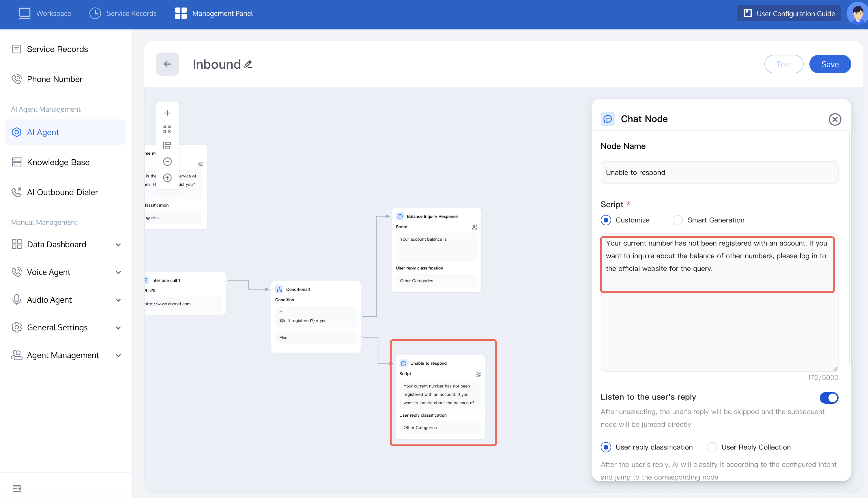Viewport: 868px width, 498px height.
Task: Close the Chat Node panel
Action: 835,119
